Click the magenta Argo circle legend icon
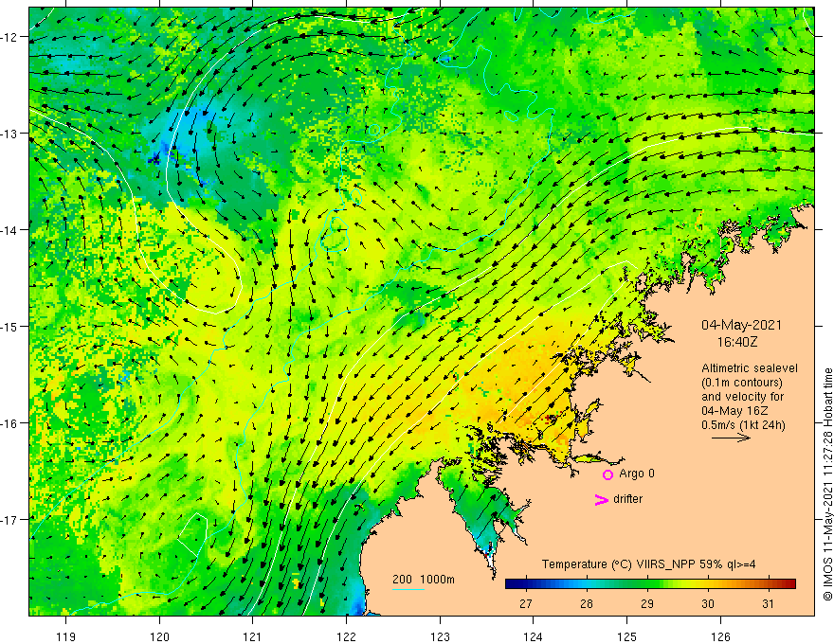Screen dimensions: 834x644 click(607, 474)
